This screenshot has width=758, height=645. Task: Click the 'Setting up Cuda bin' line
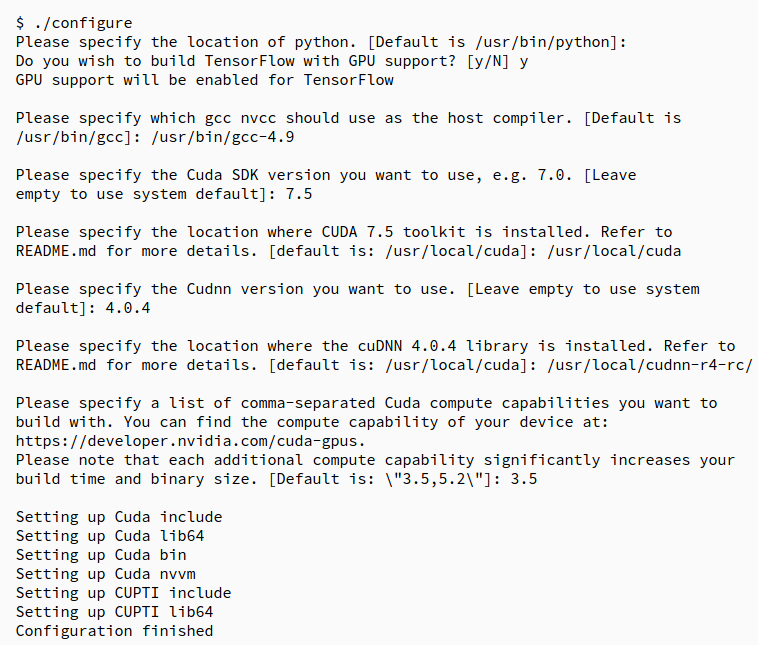point(101,555)
